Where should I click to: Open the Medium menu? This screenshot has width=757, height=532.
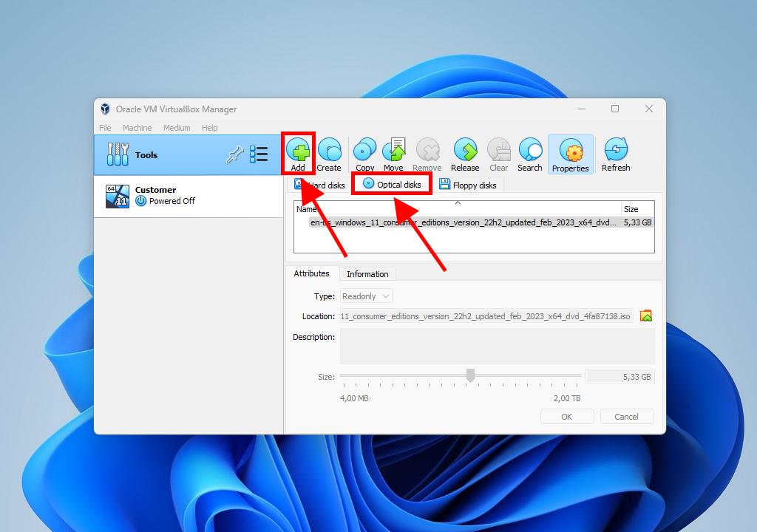click(176, 128)
